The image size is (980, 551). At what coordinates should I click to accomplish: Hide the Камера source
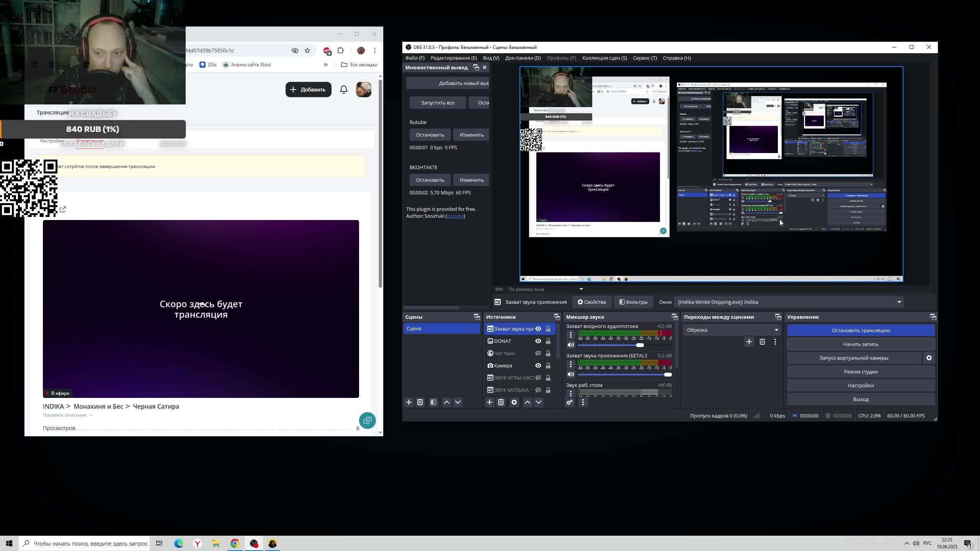click(x=538, y=365)
